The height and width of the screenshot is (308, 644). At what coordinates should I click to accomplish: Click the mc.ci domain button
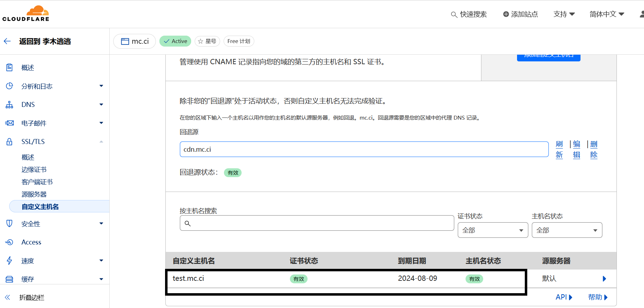[134, 41]
